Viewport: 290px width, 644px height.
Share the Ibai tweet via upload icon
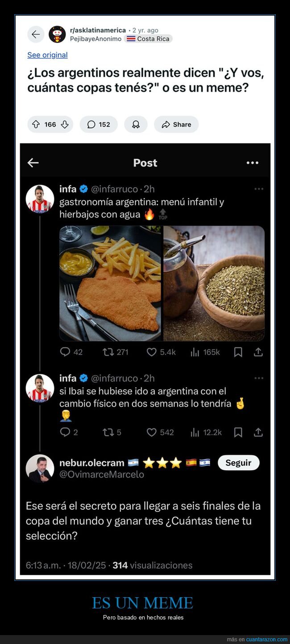(x=258, y=432)
